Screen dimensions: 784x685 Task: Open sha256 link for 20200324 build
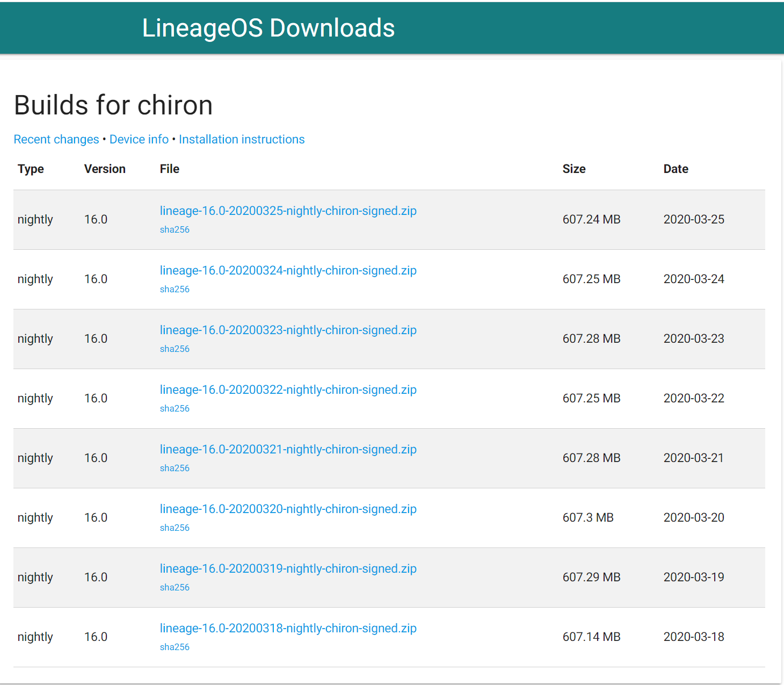[x=175, y=290]
